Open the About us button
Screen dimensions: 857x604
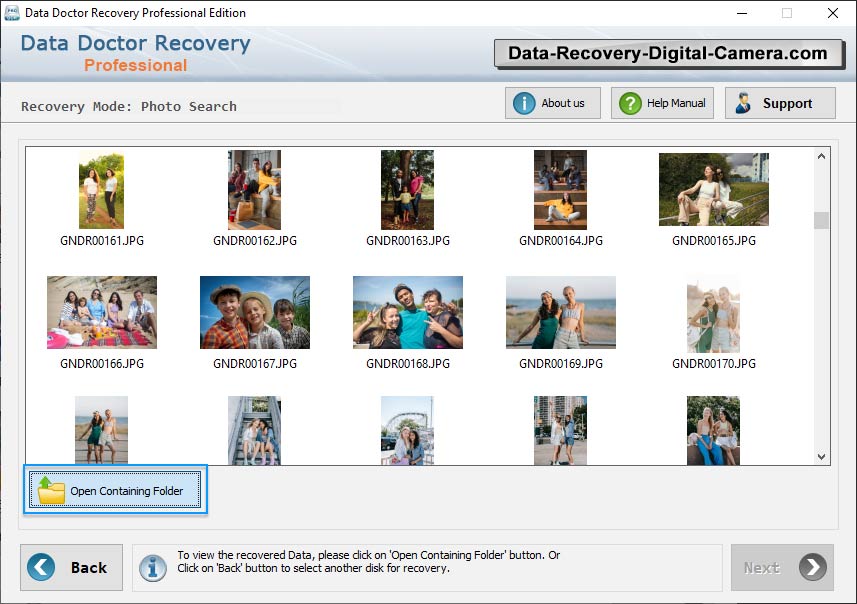pyautogui.click(x=553, y=103)
